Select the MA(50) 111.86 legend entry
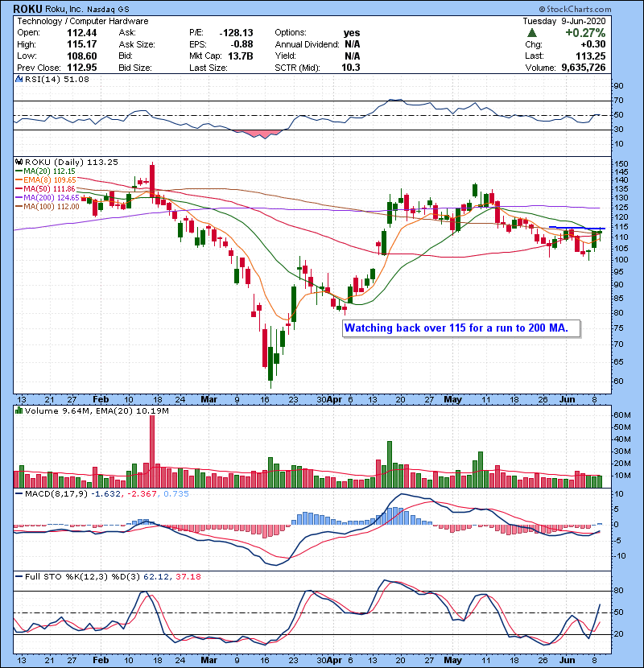The height and width of the screenshot is (668, 644). point(45,189)
